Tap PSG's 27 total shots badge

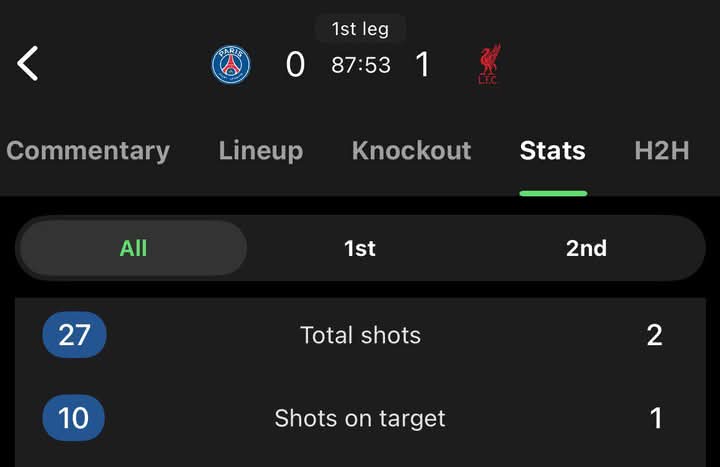(x=74, y=335)
